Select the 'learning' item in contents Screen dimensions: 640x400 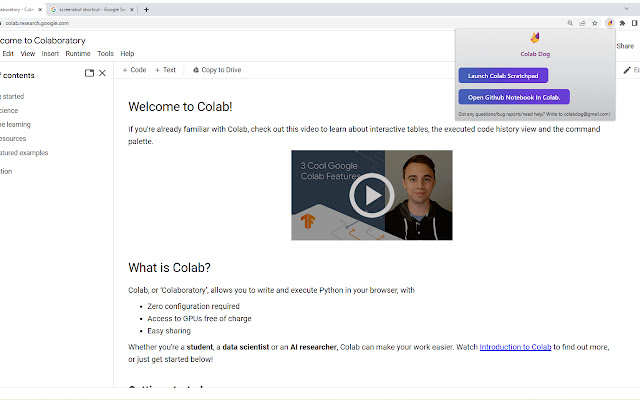[x=15, y=124]
